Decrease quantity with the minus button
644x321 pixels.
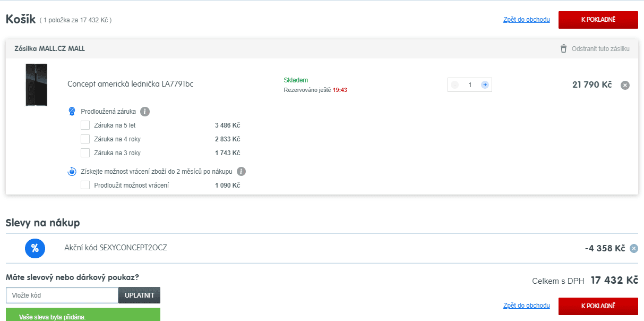coord(455,85)
